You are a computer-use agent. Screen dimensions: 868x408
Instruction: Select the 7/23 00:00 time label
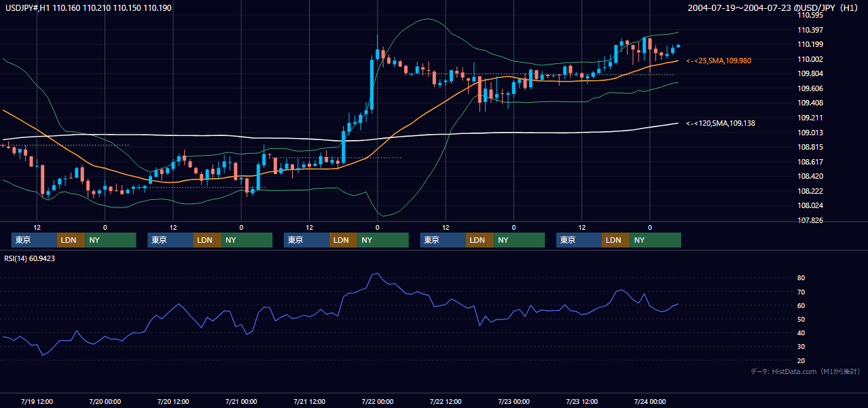[513, 401]
